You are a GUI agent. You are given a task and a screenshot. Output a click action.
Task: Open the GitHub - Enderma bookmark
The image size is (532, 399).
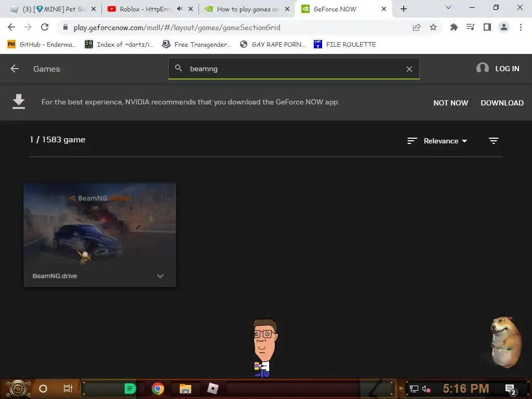42,45
